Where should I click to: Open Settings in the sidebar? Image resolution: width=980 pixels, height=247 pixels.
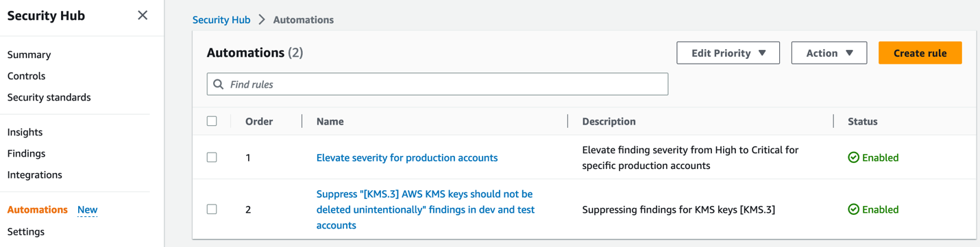click(x=25, y=231)
